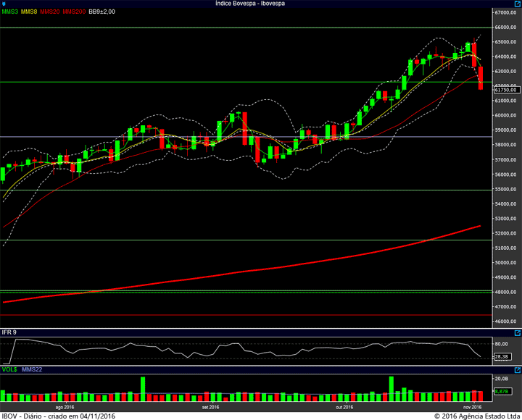Click the IFR 9 panel pop-out icon

pos(518,333)
